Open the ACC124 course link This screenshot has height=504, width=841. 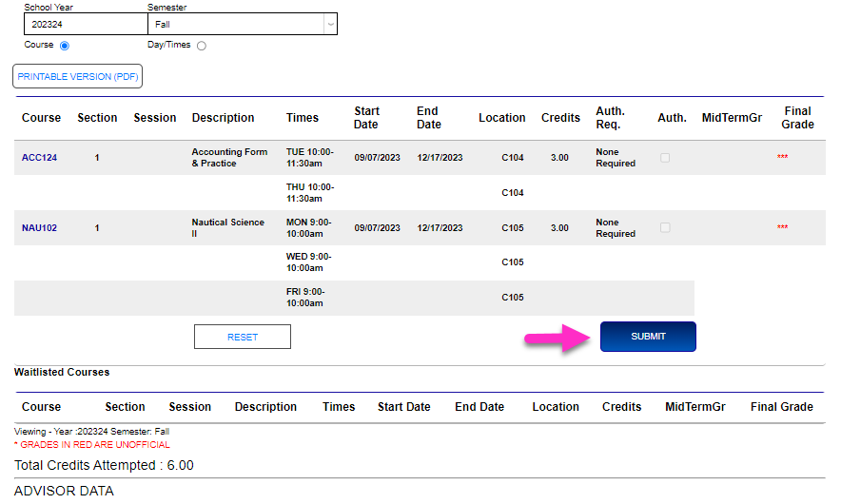[x=40, y=158]
